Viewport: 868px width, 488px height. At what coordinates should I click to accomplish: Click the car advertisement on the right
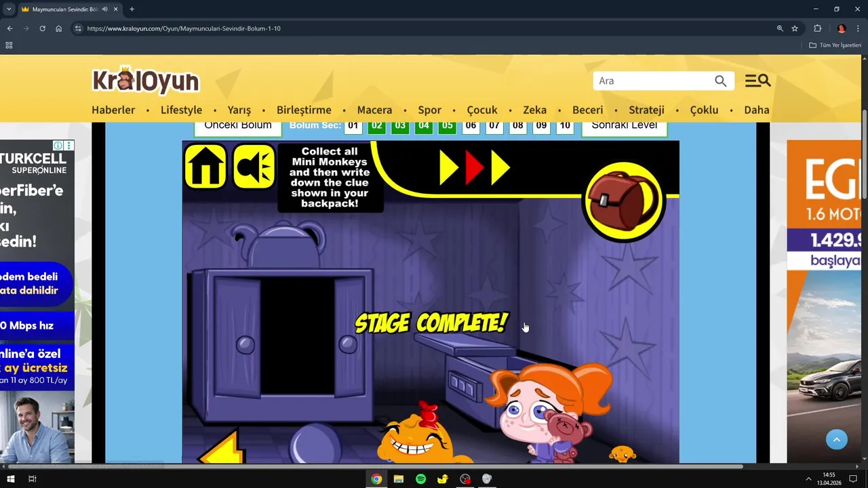pos(824,302)
